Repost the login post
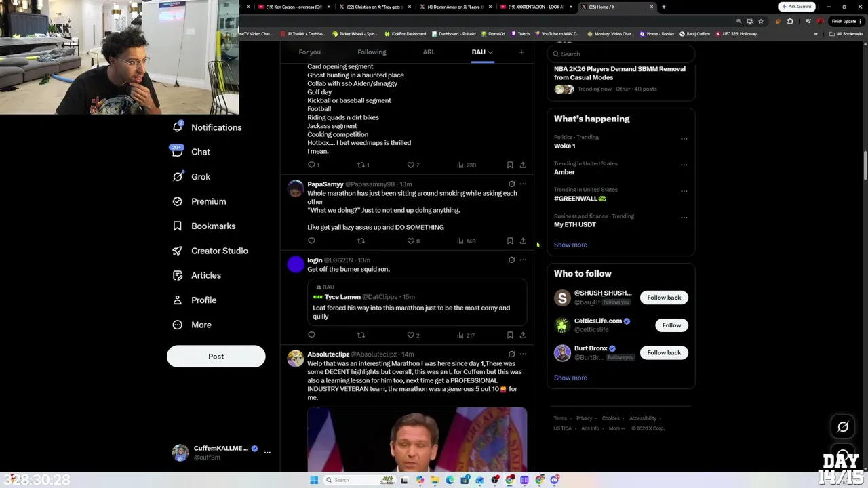 click(361, 335)
